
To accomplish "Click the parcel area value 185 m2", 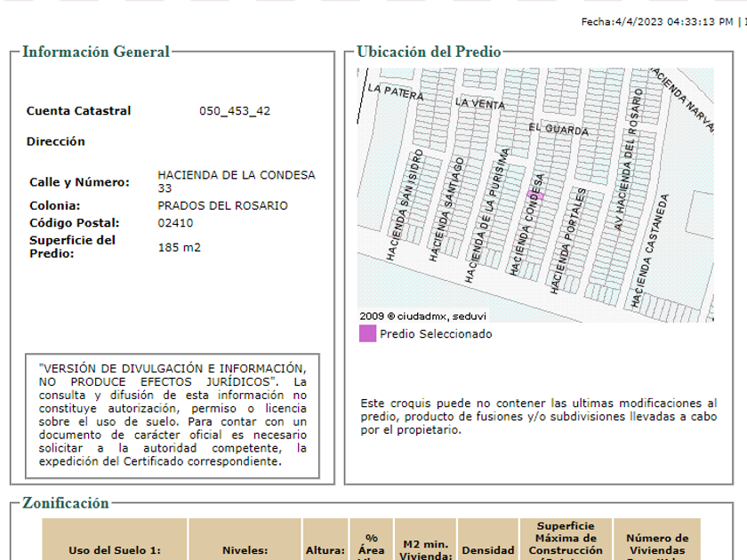I will coord(179,248).
